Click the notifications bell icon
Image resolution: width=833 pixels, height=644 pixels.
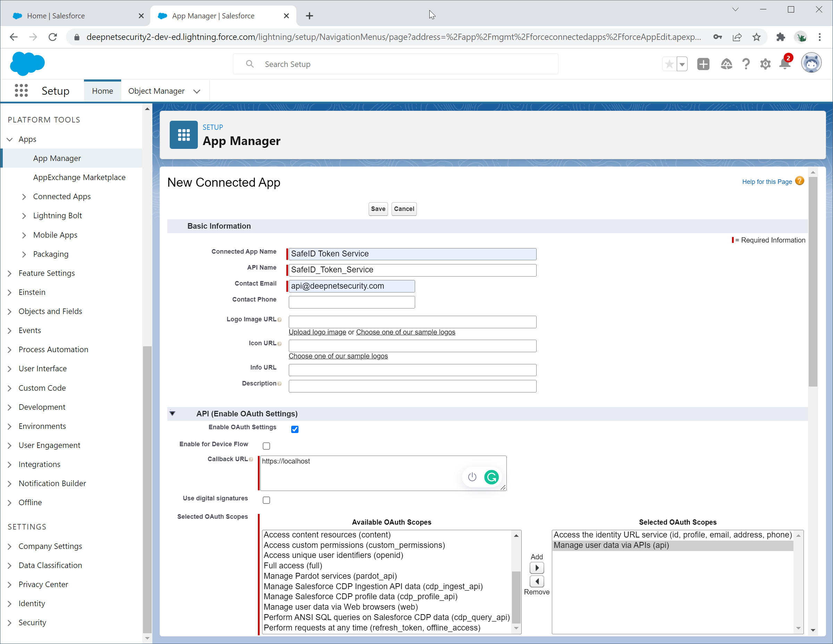[x=785, y=64]
